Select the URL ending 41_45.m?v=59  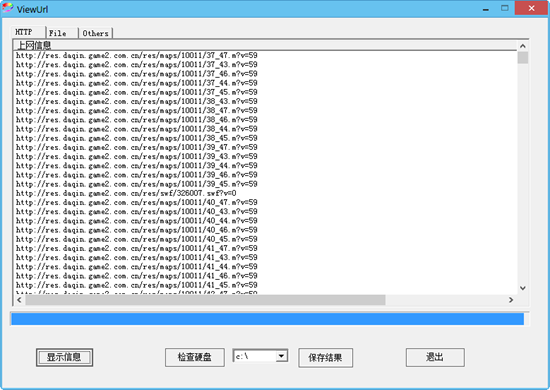coord(136,285)
